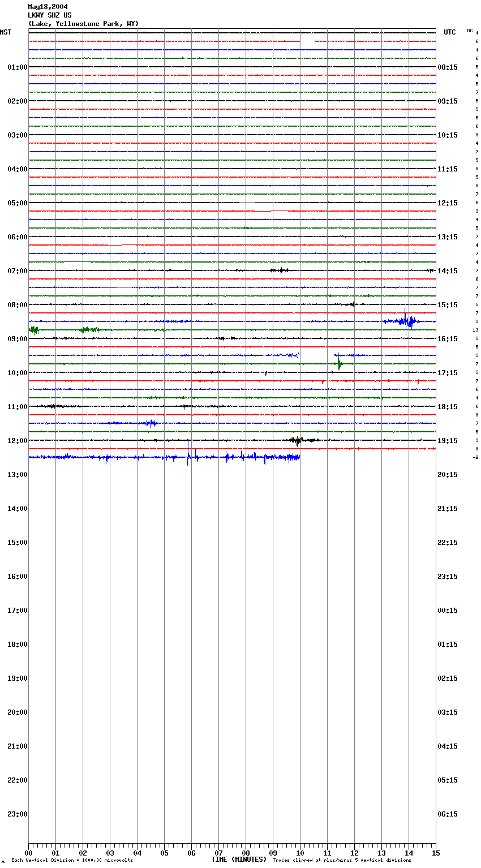481x868 pixels.
Task: Click the 14:15 UTC time label
Action: tap(448, 271)
